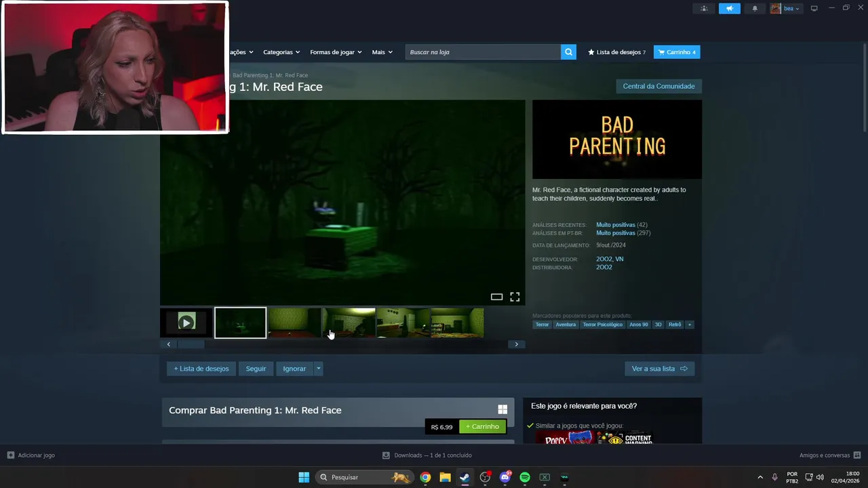
Task: Open the Categorias store menu
Action: [x=281, y=52]
